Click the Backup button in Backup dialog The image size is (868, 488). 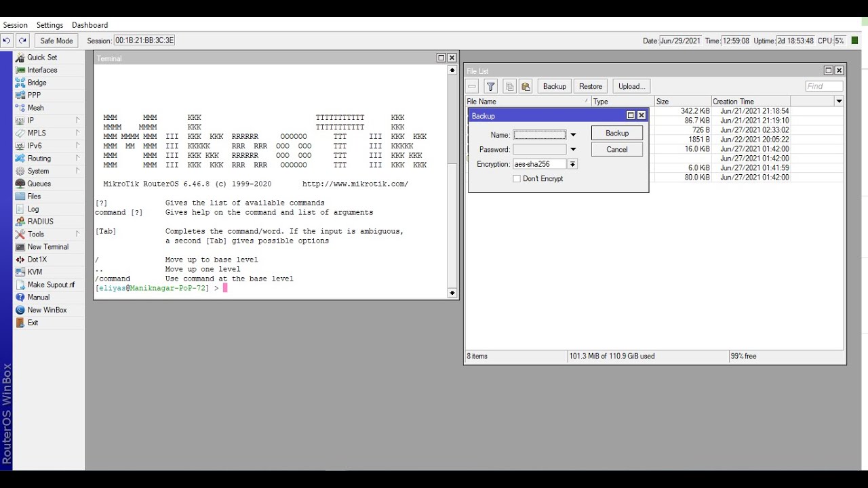click(x=617, y=133)
